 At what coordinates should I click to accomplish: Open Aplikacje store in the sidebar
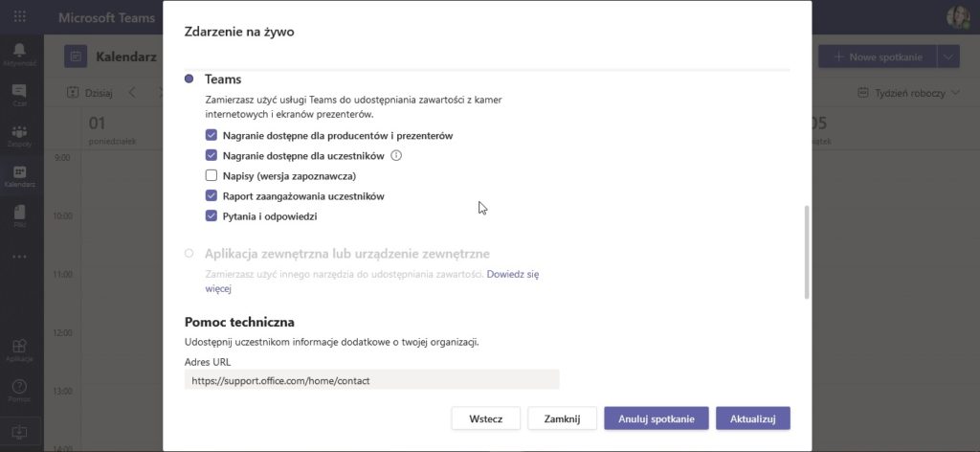pos(19,350)
